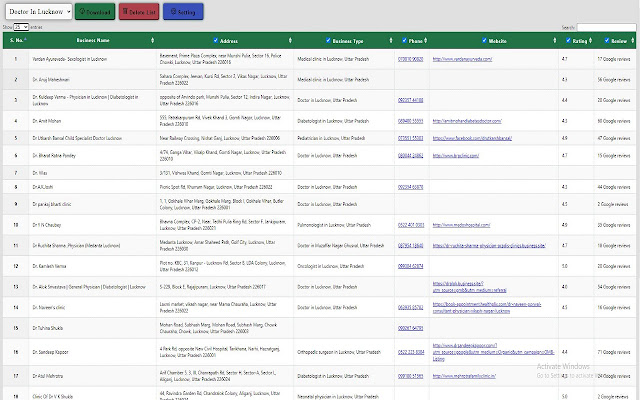Image resolution: width=640 pixels, height=400 pixels.
Task: Open website link in row 17
Action: coord(464,376)
